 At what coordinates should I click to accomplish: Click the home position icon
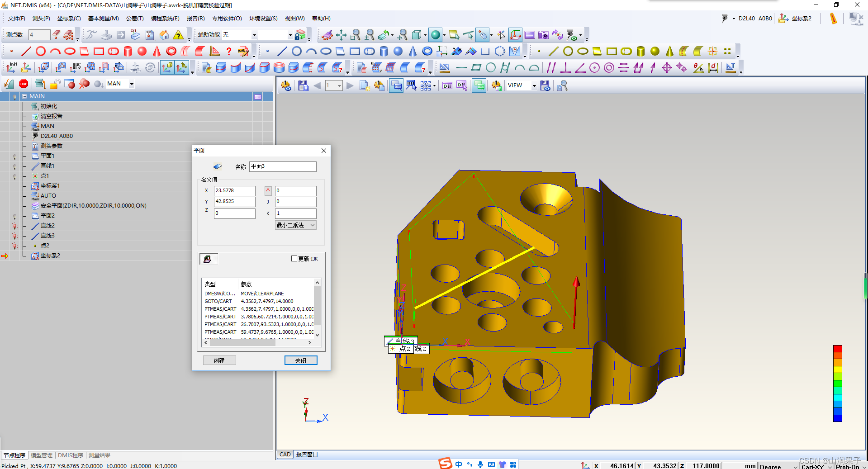(x=164, y=35)
